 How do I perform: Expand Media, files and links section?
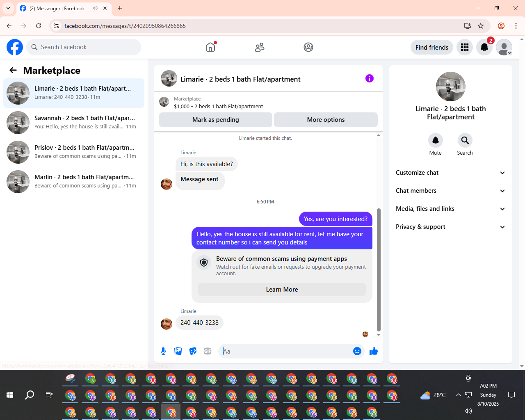451,209
